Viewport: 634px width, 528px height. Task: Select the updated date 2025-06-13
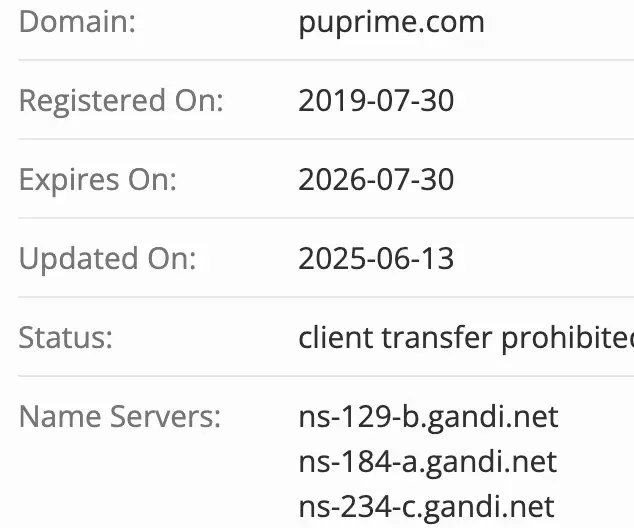pos(376,259)
